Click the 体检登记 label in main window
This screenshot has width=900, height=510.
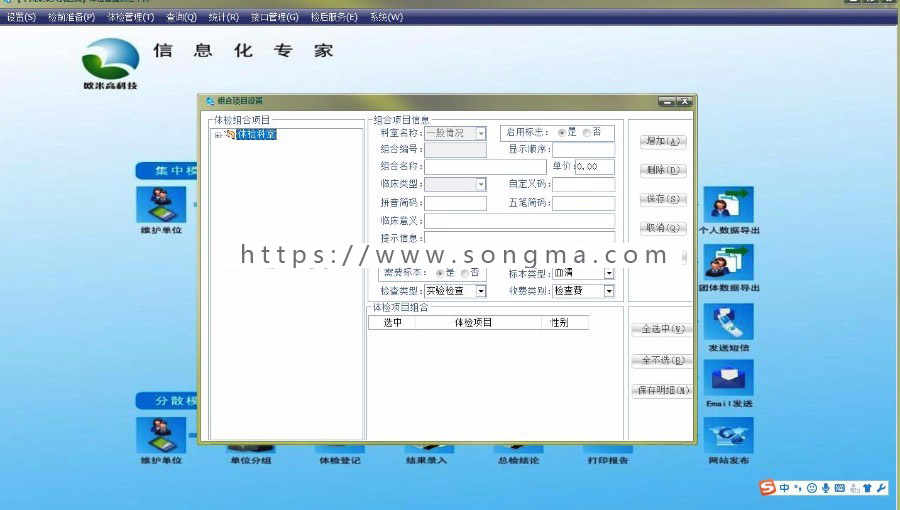point(340,461)
